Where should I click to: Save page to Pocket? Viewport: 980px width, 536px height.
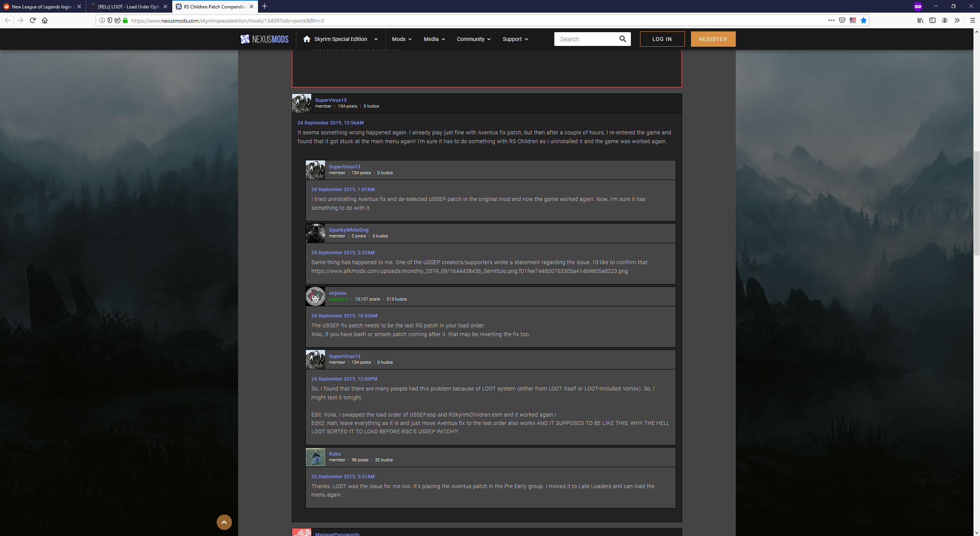(x=842, y=20)
